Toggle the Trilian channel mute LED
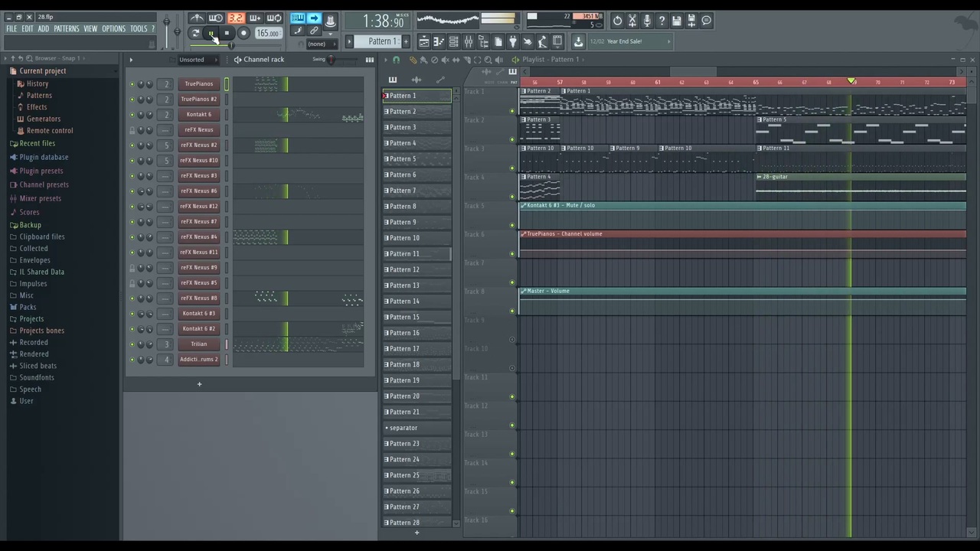 [x=132, y=344]
